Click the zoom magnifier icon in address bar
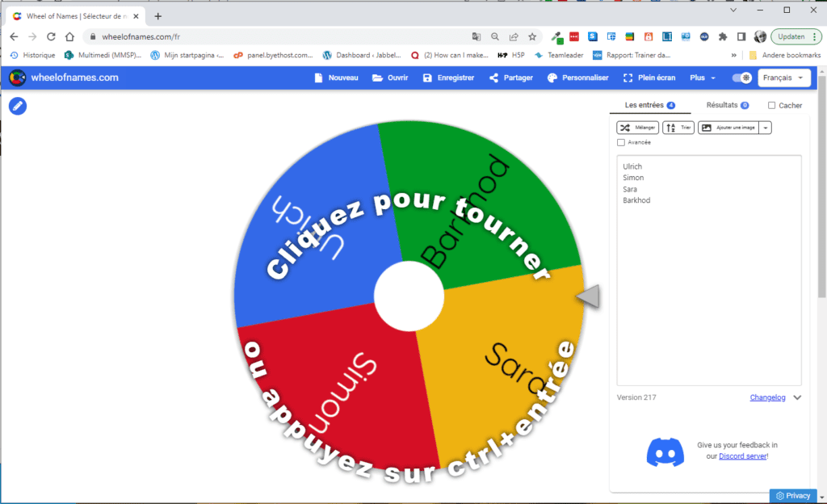 pos(495,36)
